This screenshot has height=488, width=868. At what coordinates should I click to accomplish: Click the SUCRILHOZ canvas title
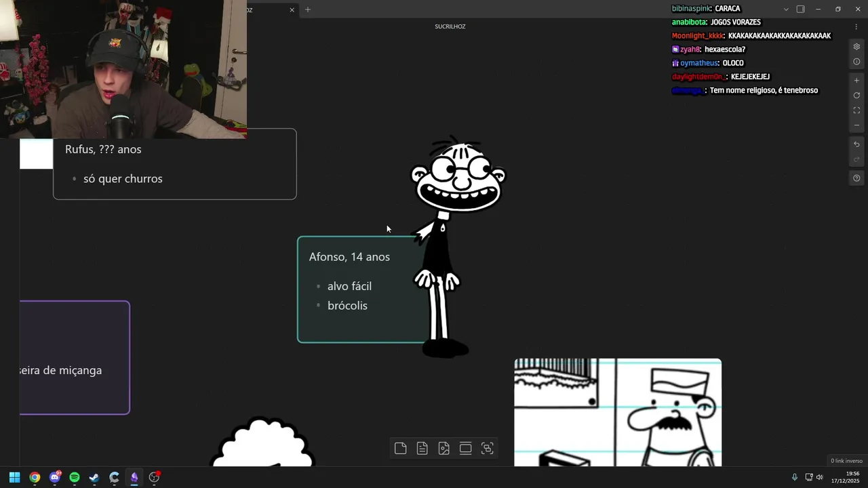[x=450, y=26]
